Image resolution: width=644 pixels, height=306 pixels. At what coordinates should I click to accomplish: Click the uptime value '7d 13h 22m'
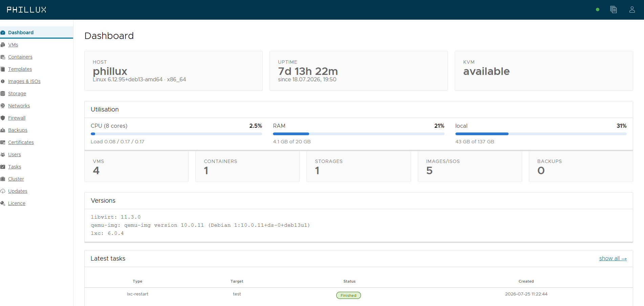[308, 71]
